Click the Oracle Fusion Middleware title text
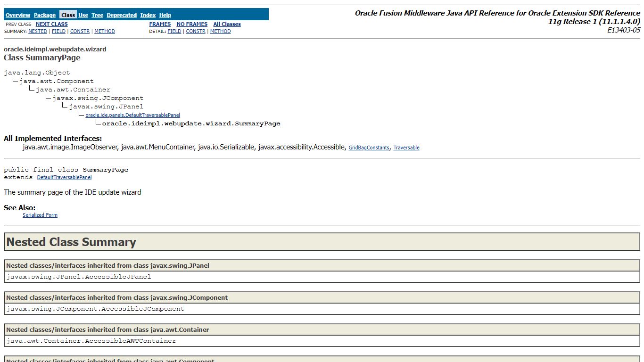 coord(497,13)
